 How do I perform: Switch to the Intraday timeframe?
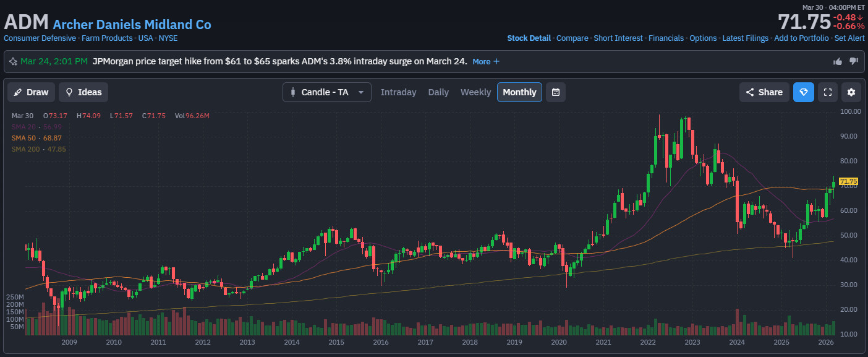[398, 92]
